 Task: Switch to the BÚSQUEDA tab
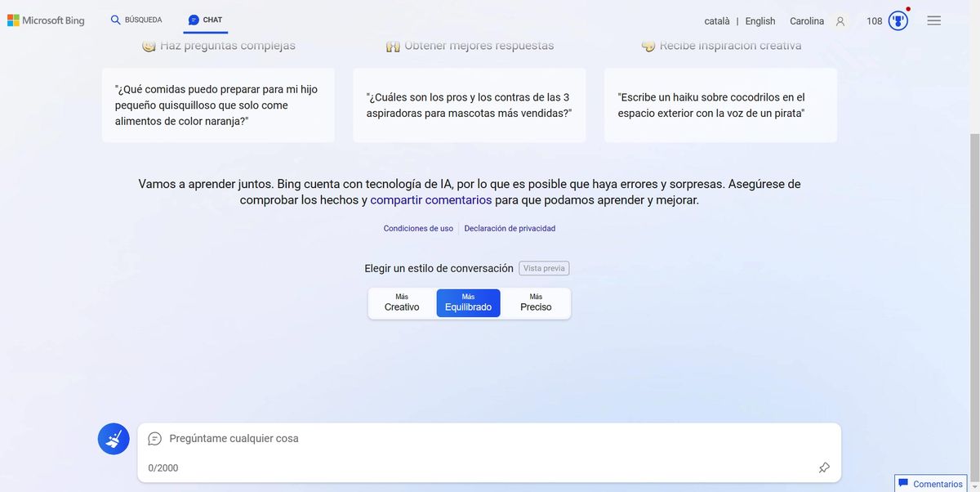coord(136,19)
